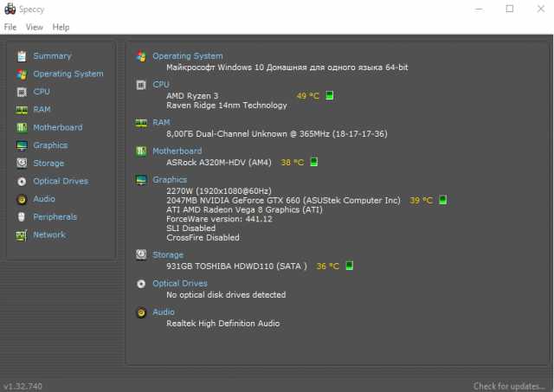This screenshot has height=392, width=554.
Task: Click the Peripherals mouse icon in sidebar
Action: coord(22,217)
